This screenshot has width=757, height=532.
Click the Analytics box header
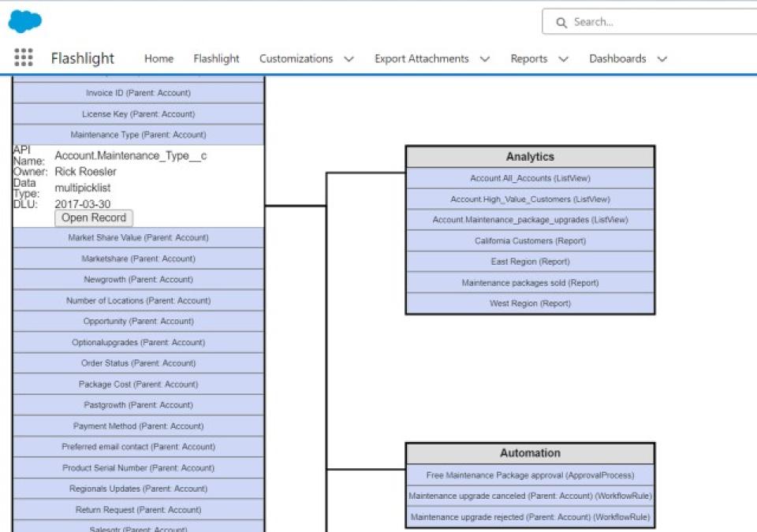530,157
